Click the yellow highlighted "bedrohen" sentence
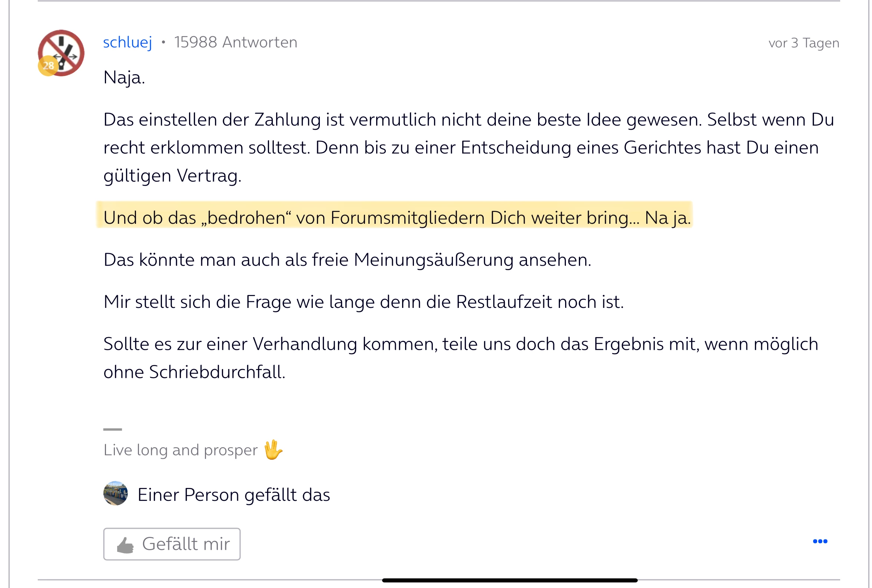This screenshot has width=872, height=588. point(397,218)
